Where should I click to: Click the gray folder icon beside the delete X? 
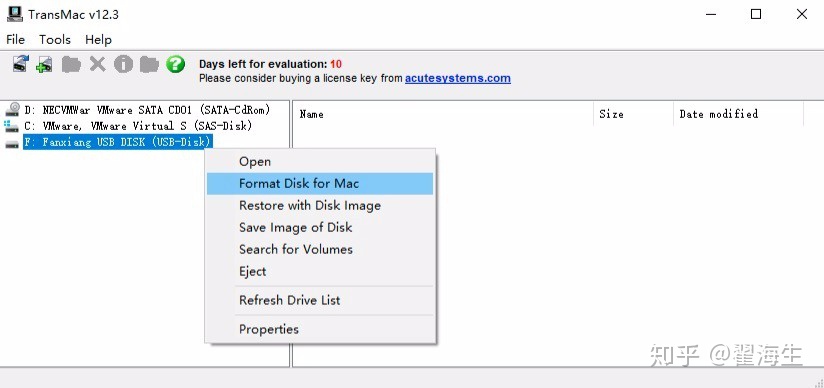71,65
